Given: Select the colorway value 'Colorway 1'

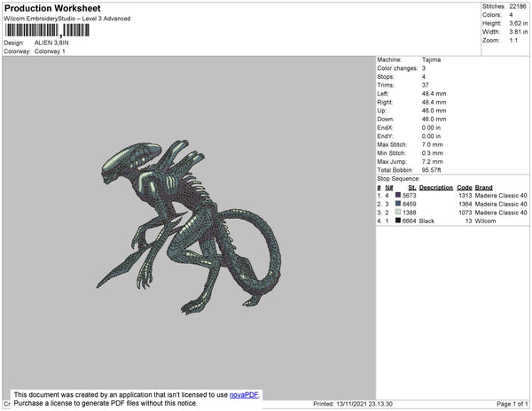Looking at the screenshot, I should (x=50, y=51).
